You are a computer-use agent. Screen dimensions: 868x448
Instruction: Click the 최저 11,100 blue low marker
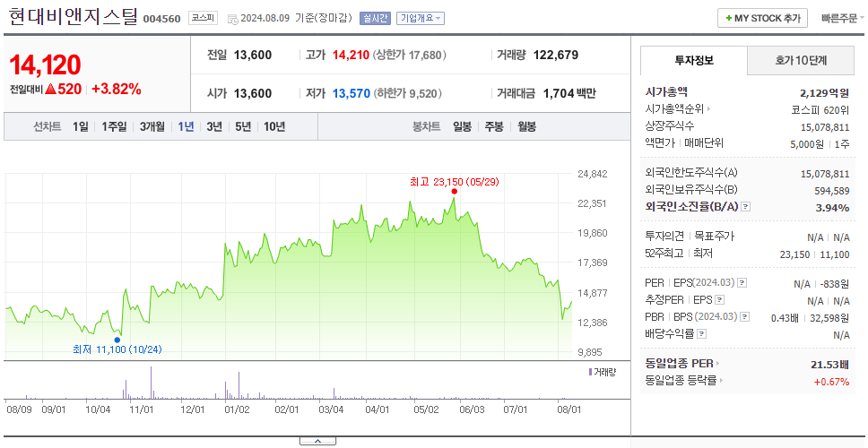coord(117,340)
